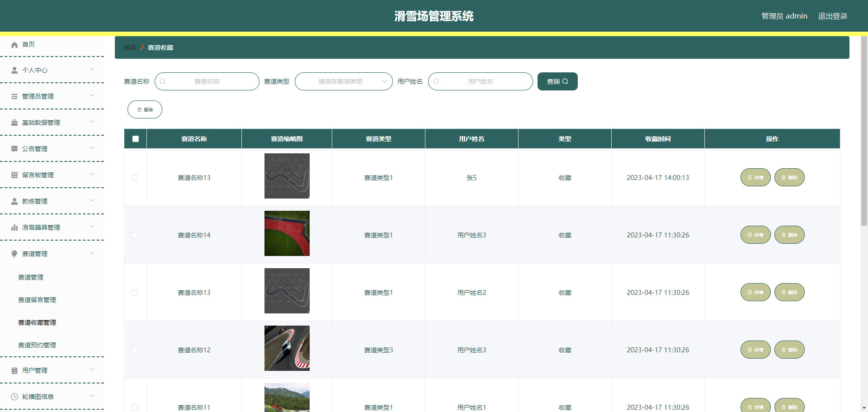Click the person icon beside 个人中心
The height and width of the screenshot is (412, 868).
[14, 71]
